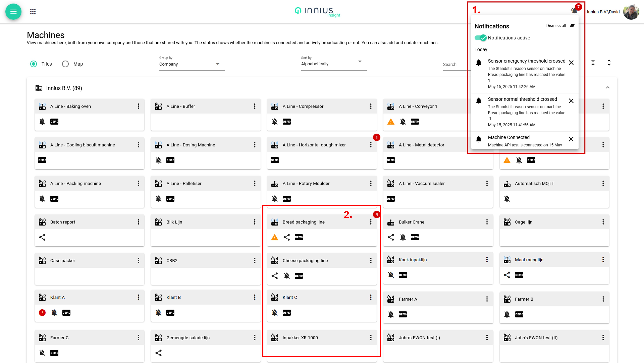Click Dismiss all notifications
644x363 pixels.
click(x=560, y=26)
